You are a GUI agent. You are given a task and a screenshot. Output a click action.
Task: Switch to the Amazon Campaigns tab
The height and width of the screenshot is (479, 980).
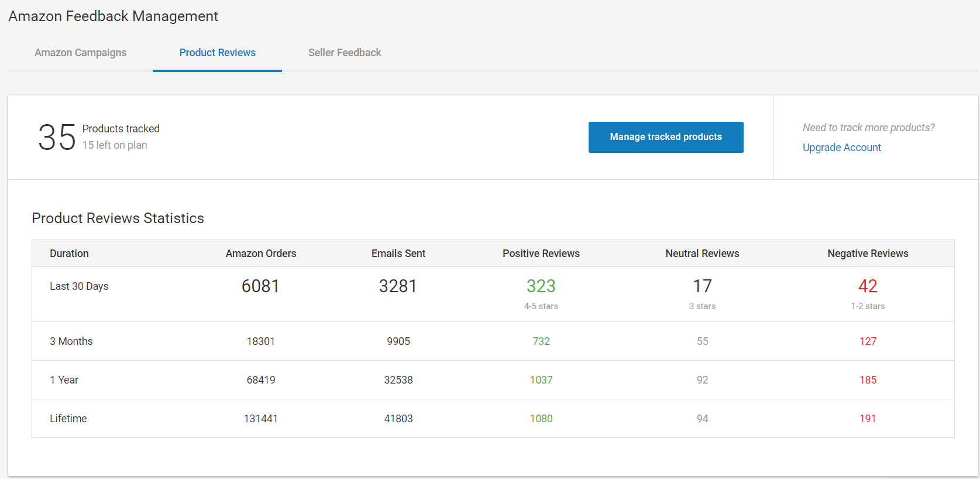[80, 53]
